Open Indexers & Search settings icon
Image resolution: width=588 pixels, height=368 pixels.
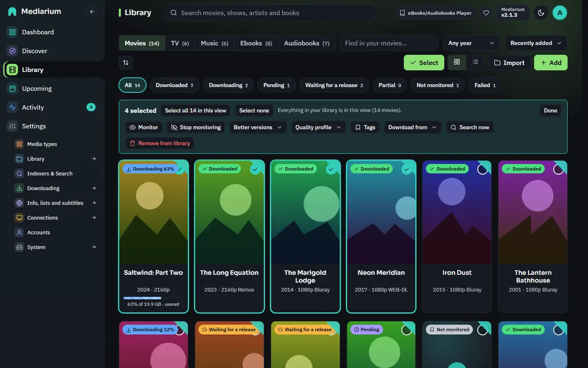point(19,174)
